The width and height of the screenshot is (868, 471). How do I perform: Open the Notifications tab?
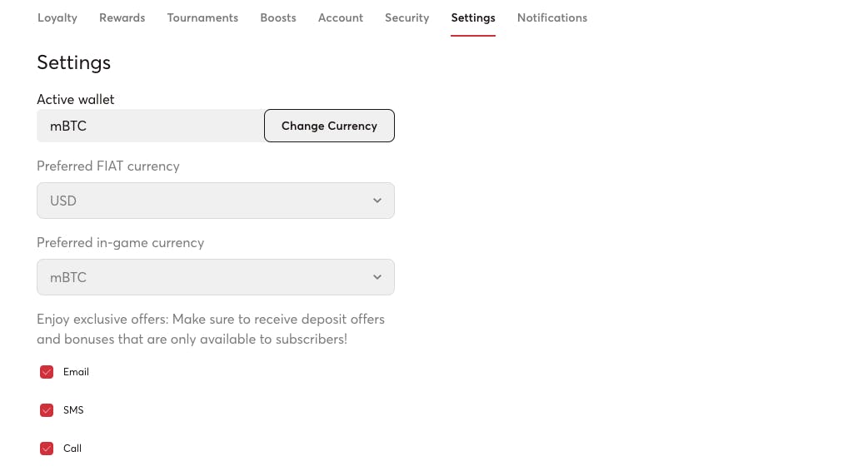(551, 17)
